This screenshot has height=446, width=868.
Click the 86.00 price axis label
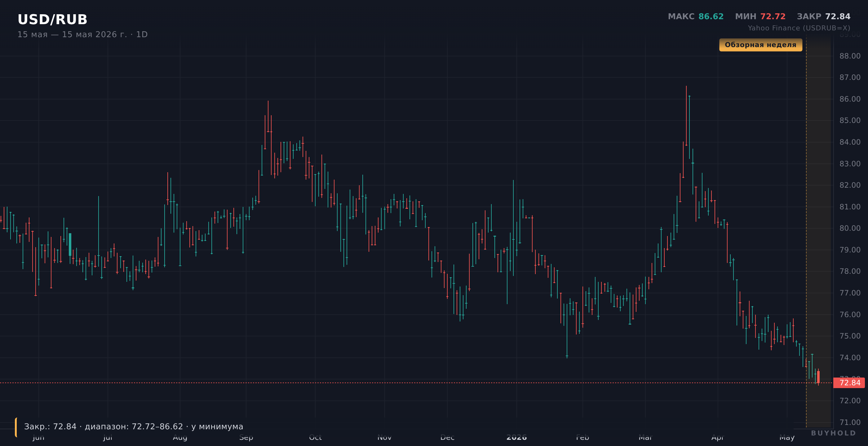click(x=850, y=99)
